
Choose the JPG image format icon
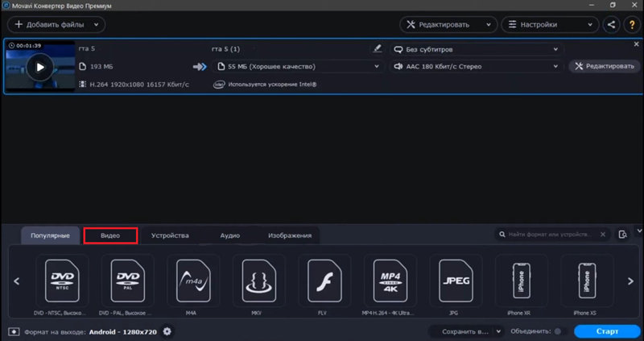point(456,281)
